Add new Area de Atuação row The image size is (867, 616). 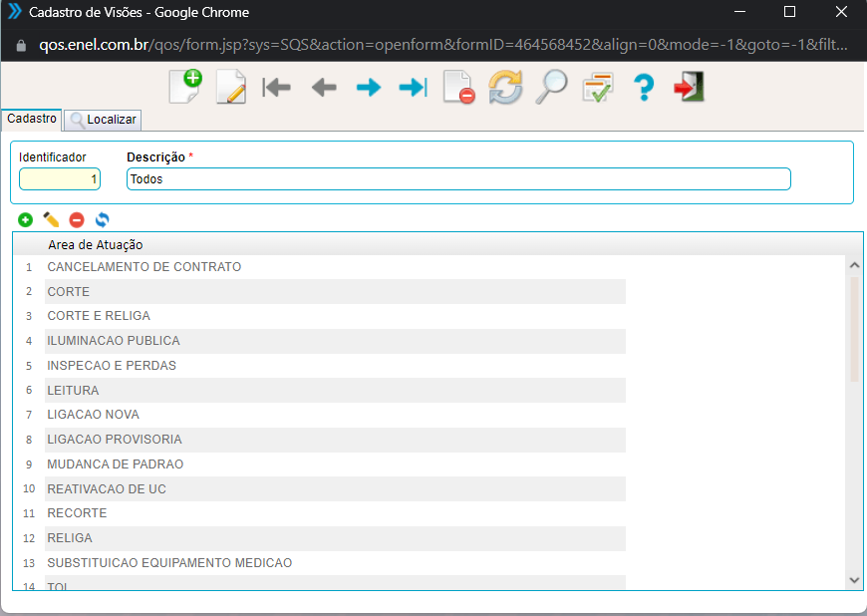click(25, 219)
